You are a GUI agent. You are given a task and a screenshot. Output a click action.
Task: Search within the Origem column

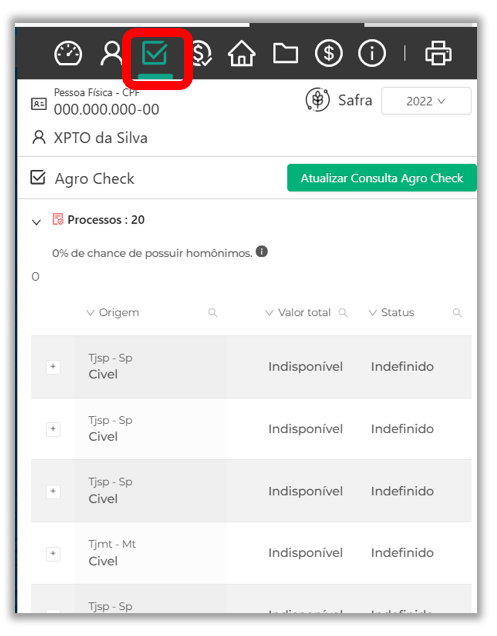(x=213, y=313)
